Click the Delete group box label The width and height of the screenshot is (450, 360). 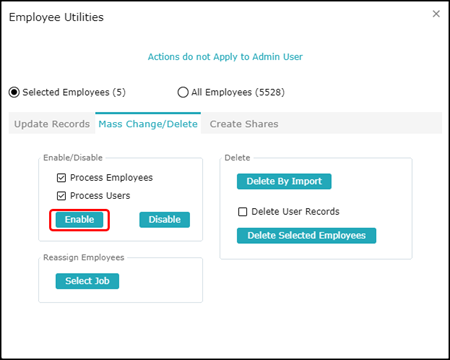tap(237, 158)
